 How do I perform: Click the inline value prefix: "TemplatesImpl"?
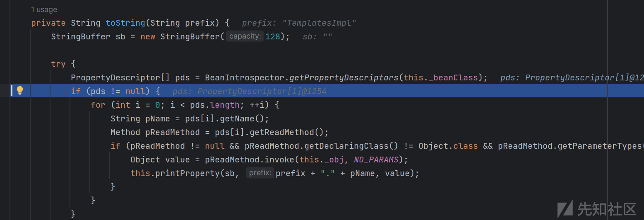pyautogui.click(x=299, y=23)
